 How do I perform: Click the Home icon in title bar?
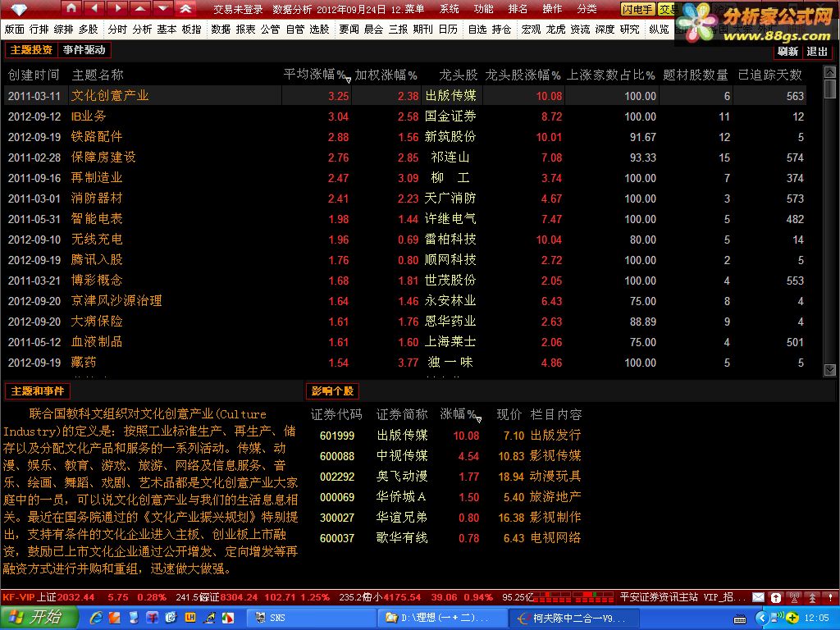pyautogui.click(x=72, y=8)
